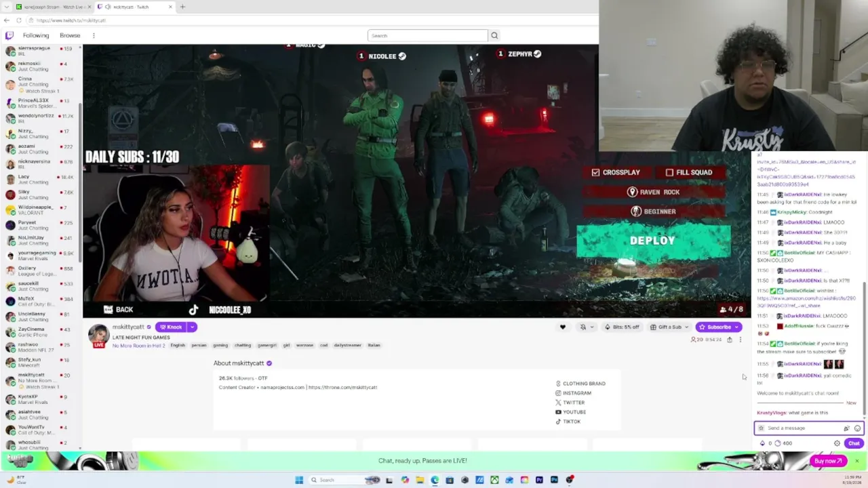Open chat settings gear icon

coord(837,443)
